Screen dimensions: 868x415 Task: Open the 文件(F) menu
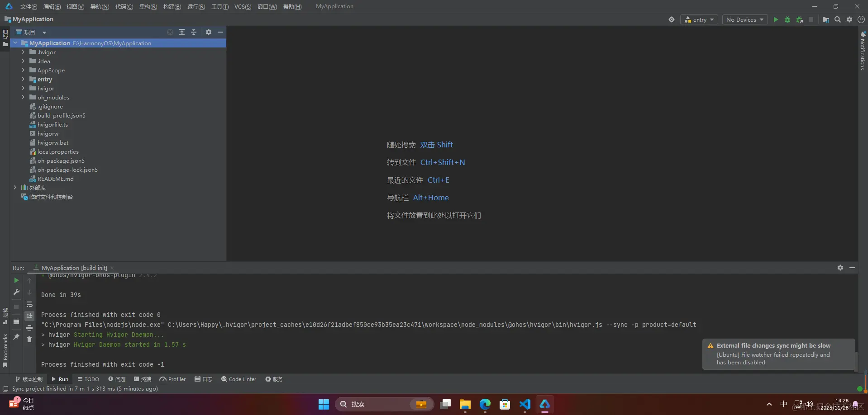click(x=29, y=6)
